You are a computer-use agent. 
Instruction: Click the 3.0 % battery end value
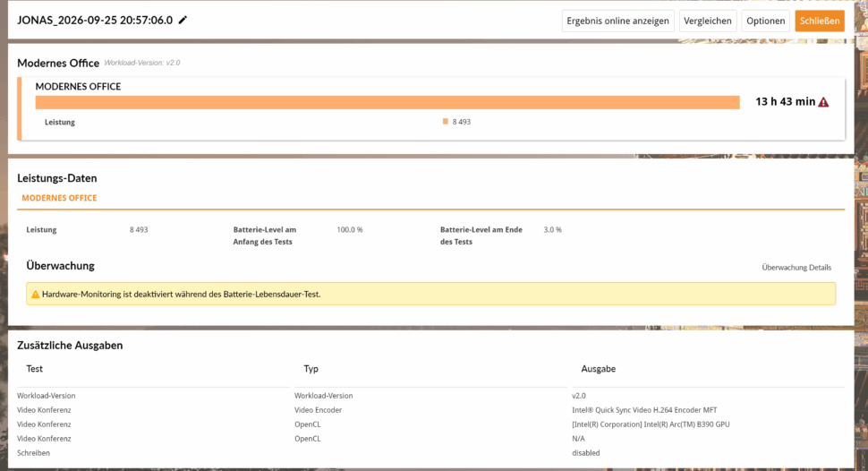(x=552, y=229)
